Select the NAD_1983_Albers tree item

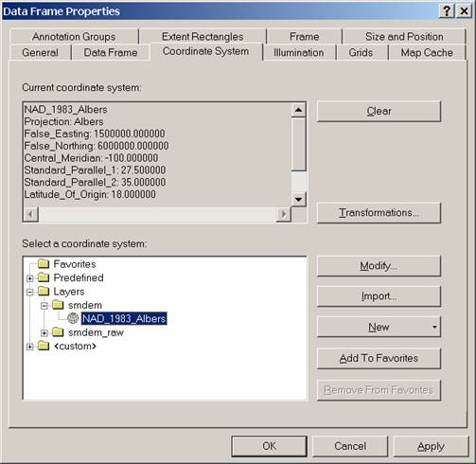124,318
